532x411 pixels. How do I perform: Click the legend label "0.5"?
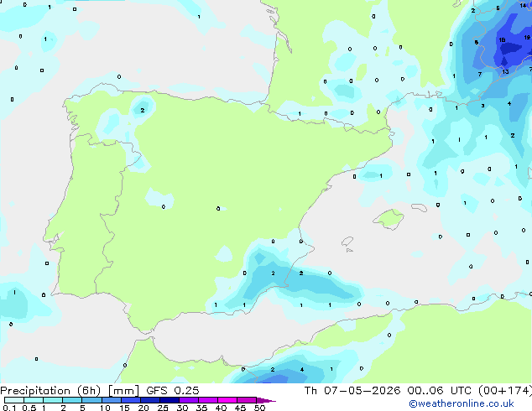tap(29, 408)
